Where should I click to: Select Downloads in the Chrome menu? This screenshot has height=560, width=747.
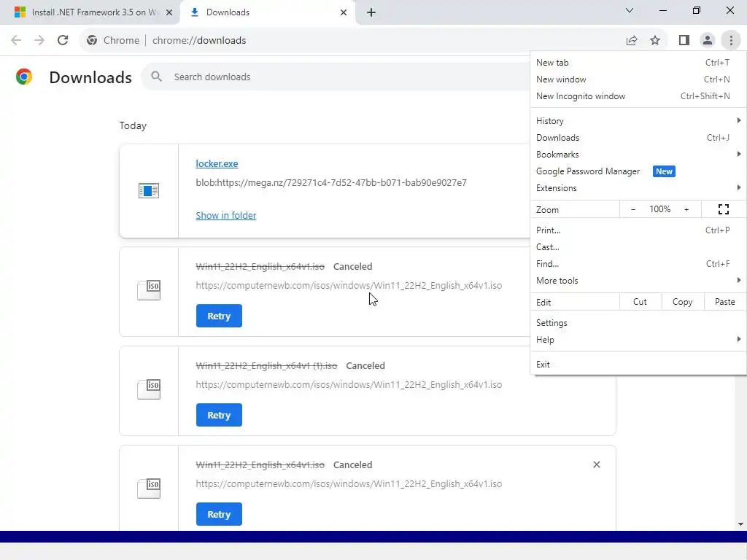[638, 137]
